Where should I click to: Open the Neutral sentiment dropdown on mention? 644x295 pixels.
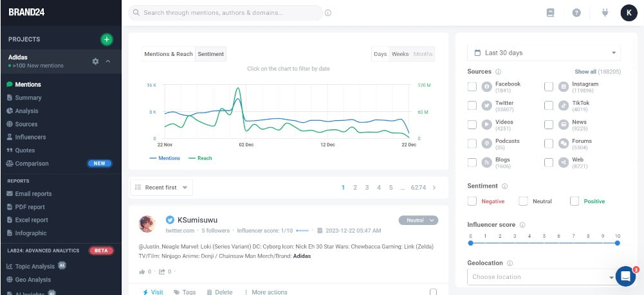tap(418, 220)
